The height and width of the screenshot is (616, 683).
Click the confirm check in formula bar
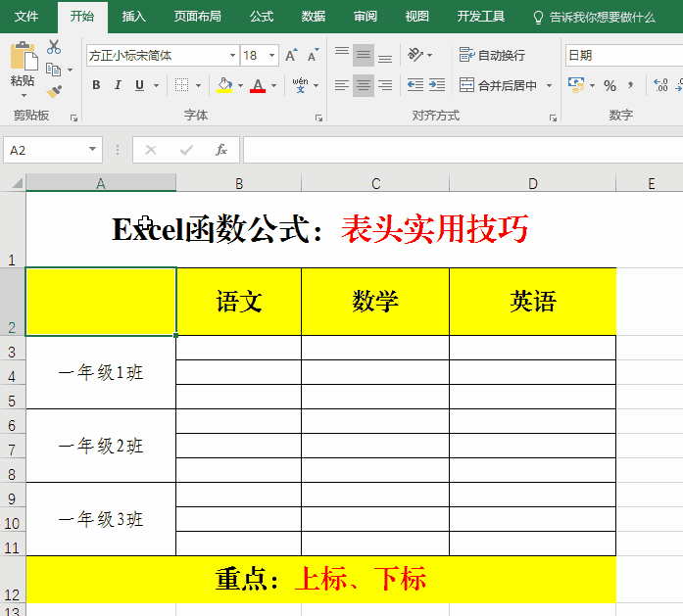(186, 150)
